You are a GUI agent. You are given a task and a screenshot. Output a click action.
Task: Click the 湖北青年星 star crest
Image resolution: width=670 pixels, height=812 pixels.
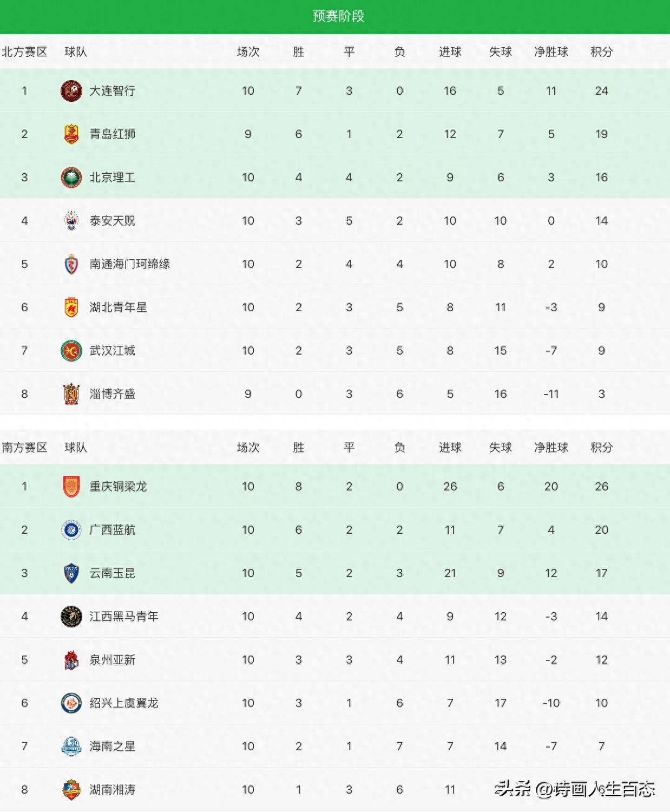71,307
